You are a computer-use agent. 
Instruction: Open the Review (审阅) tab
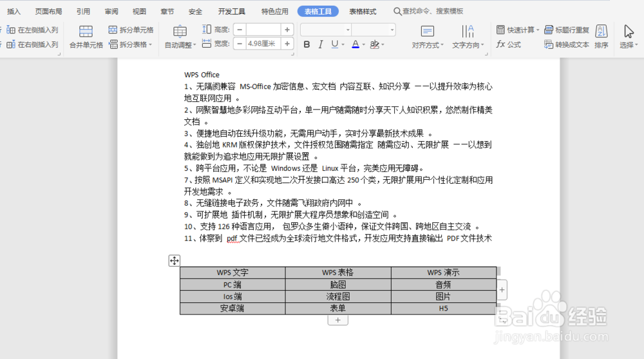click(111, 12)
